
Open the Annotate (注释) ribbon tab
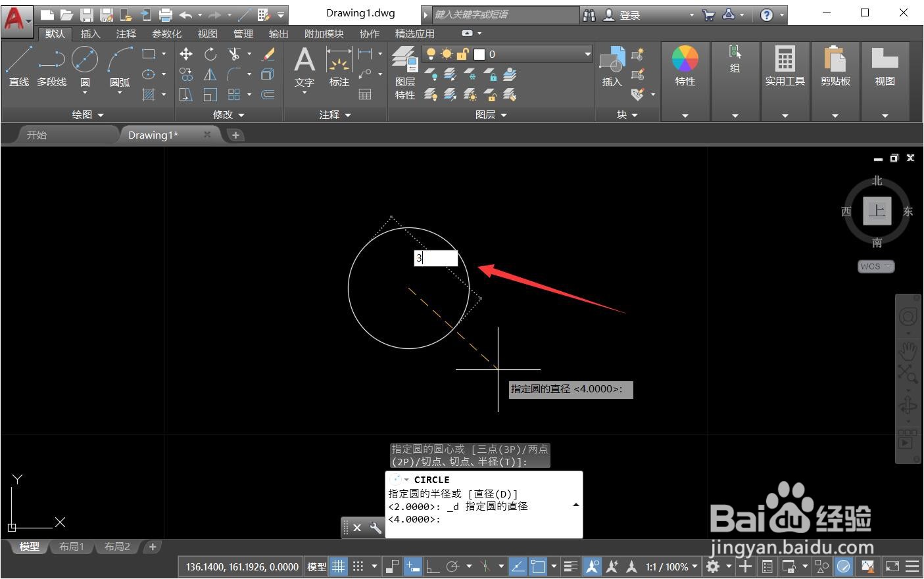pos(126,34)
